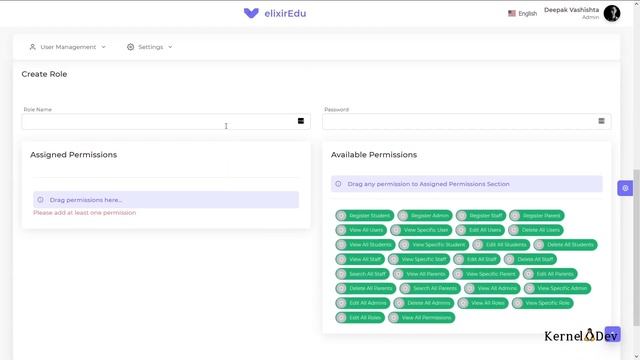Click the 'elixirEdu' brand name text
The image size is (640, 360).
(285, 13)
